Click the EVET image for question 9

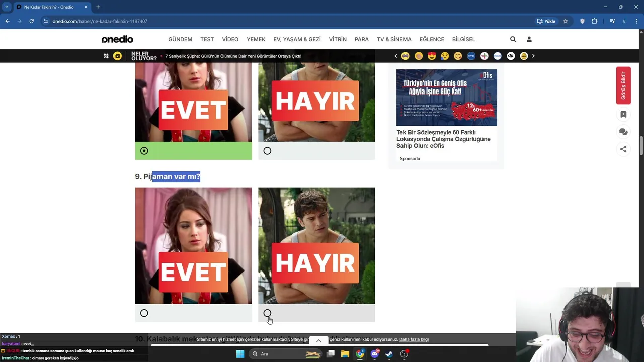click(x=193, y=245)
